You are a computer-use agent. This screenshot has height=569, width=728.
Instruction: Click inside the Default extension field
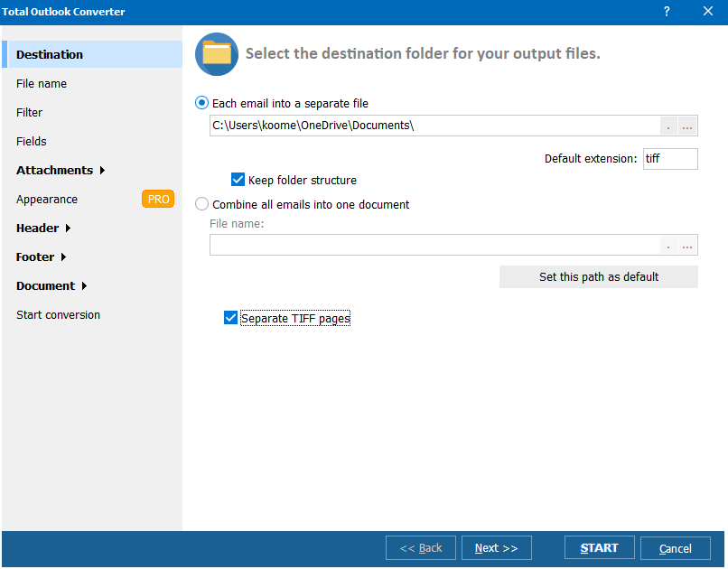[x=670, y=158]
